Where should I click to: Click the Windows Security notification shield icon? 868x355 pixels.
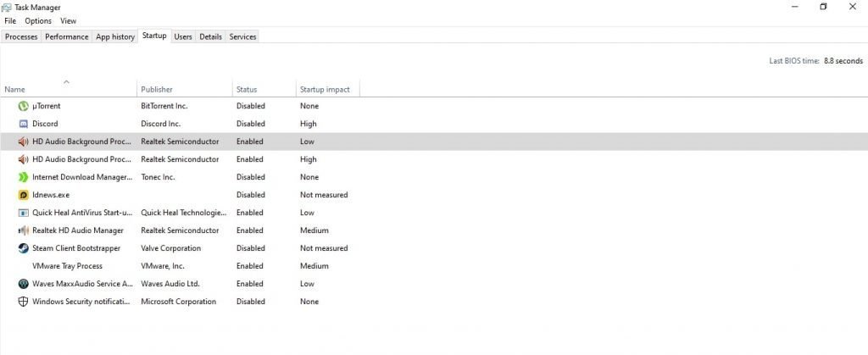[24, 302]
